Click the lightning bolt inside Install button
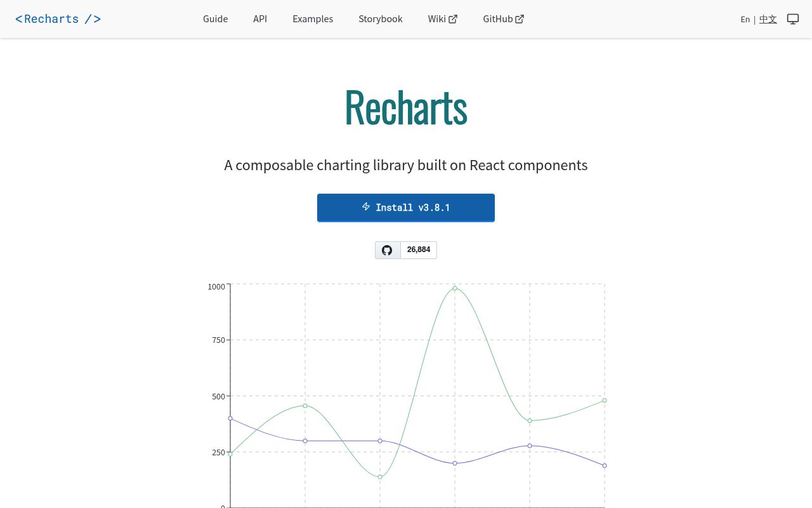Viewport: 812px width, 508px height. [366, 206]
